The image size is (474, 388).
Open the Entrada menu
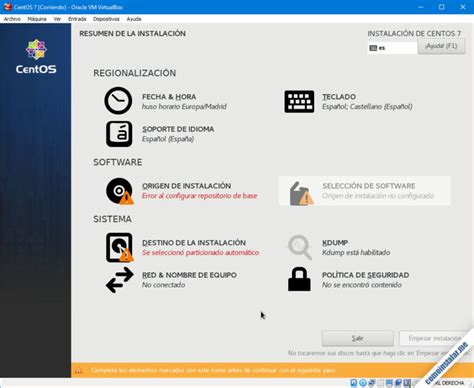77,19
